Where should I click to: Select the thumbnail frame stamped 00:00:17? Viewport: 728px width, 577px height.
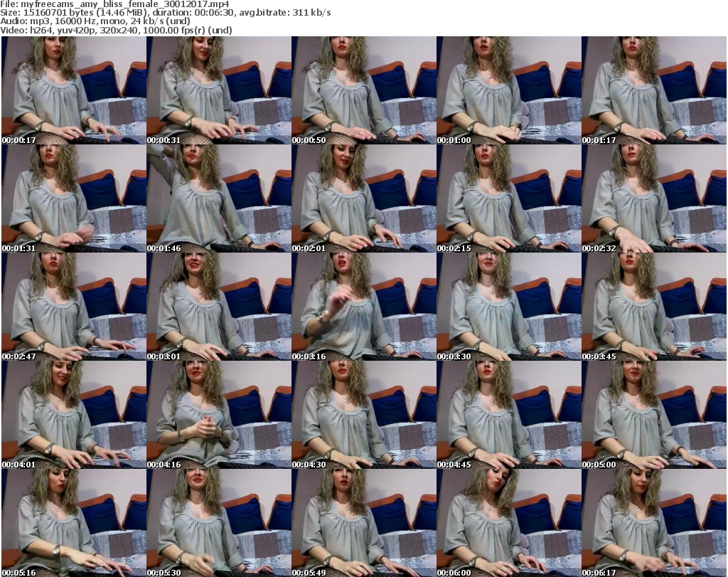[74, 90]
